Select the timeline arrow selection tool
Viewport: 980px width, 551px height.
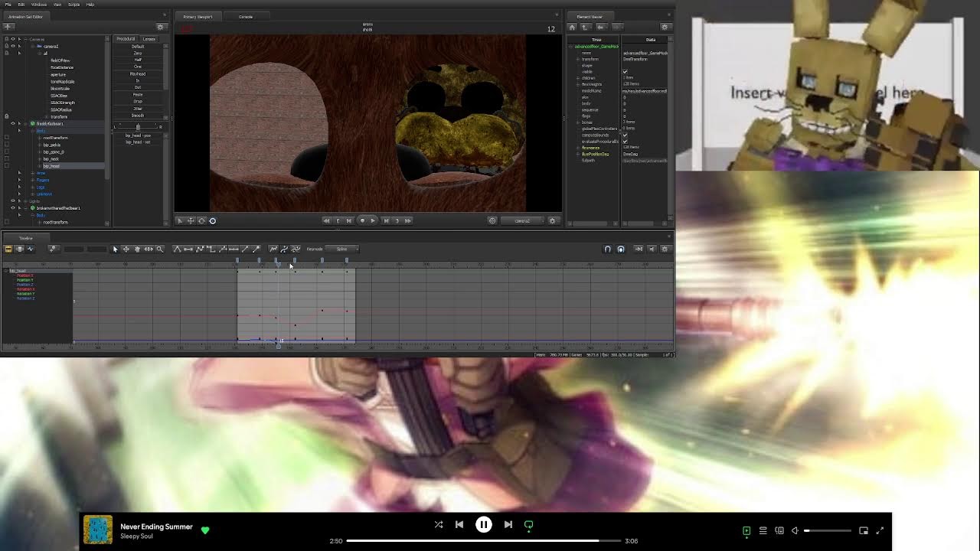click(x=115, y=249)
